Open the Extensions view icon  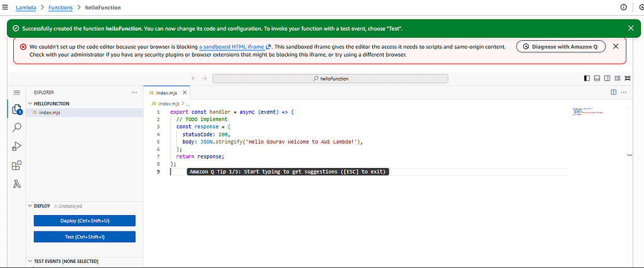click(x=17, y=165)
